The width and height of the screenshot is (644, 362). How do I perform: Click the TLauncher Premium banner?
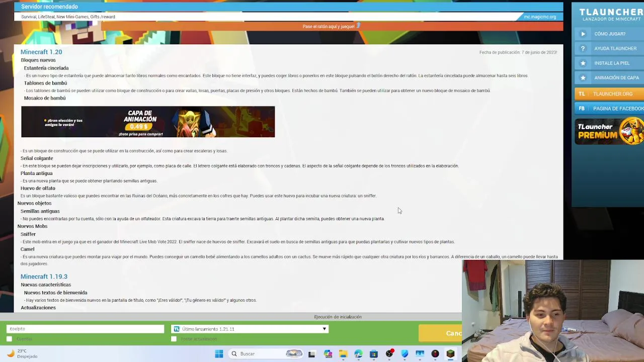(609, 131)
